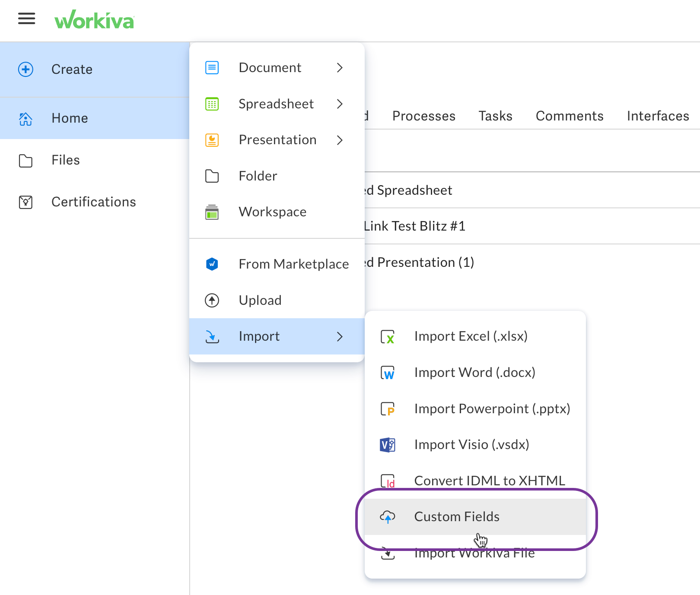Viewport: 700px width, 595px height.
Task: Open the hamburger navigation menu
Action: tap(26, 19)
